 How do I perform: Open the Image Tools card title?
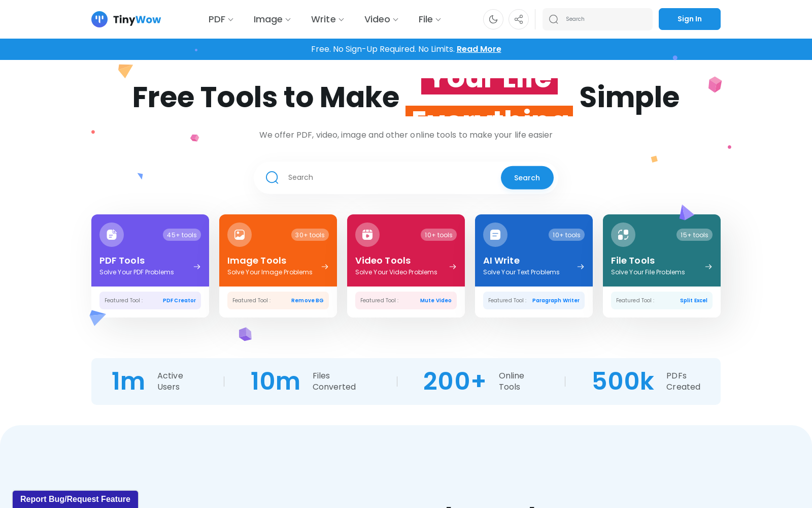click(257, 261)
